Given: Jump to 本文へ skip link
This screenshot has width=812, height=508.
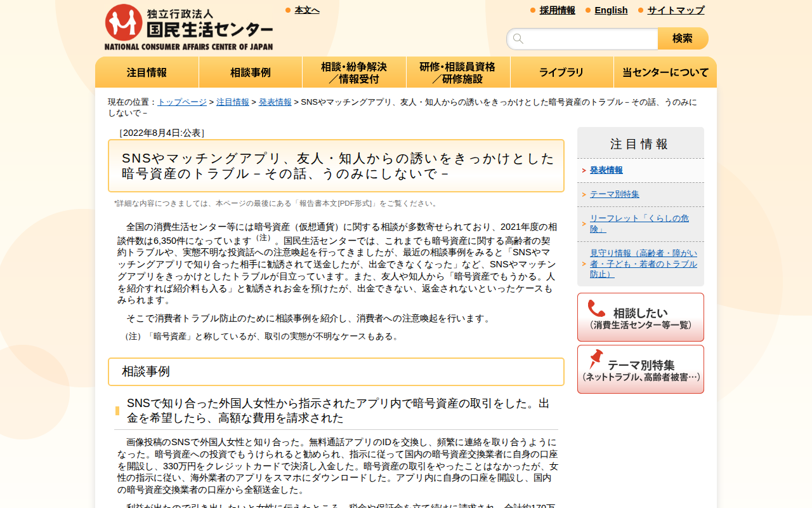Looking at the screenshot, I should [307, 10].
